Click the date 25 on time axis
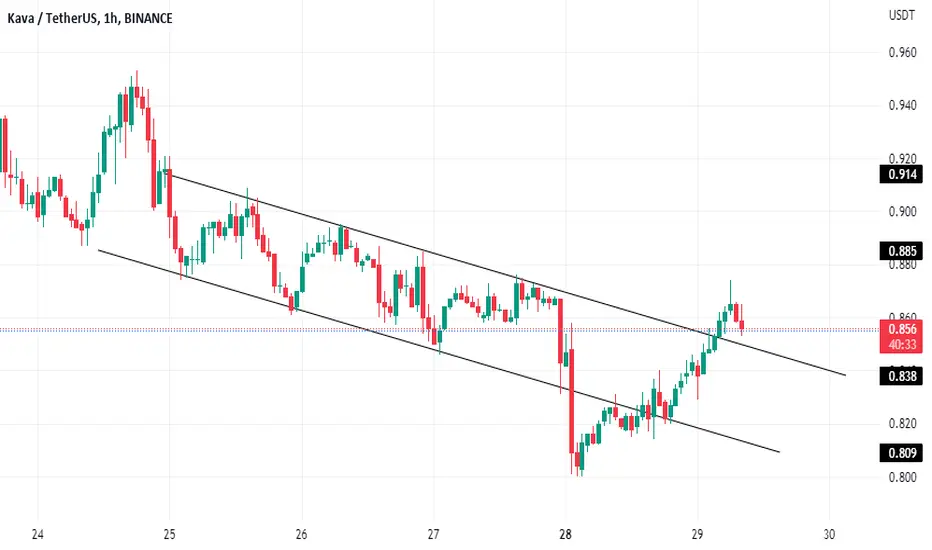The height and width of the screenshot is (550, 932). click(169, 534)
